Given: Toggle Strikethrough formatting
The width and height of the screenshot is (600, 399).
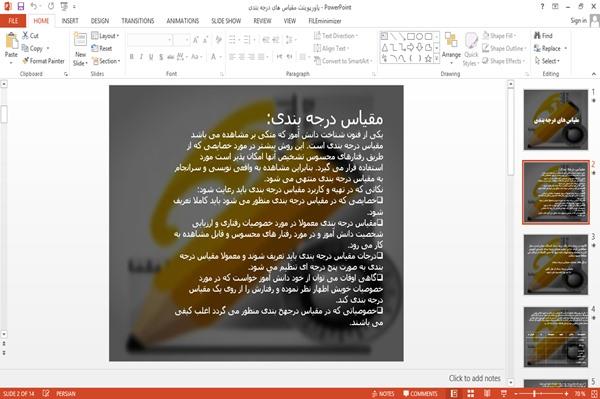Looking at the screenshot, I should click(171, 57).
